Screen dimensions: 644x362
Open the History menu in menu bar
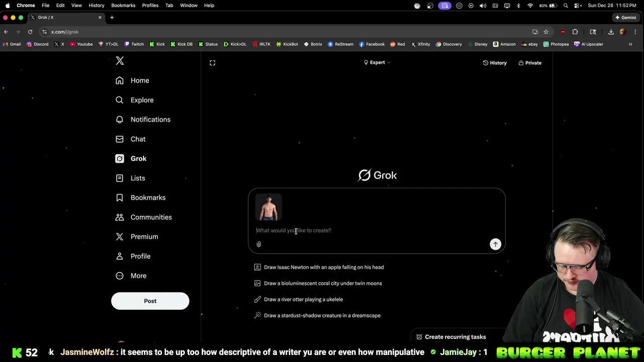click(97, 6)
